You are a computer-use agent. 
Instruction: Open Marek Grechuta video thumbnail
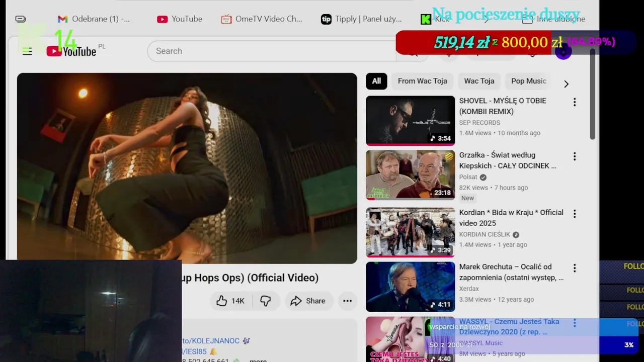point(410,287)
